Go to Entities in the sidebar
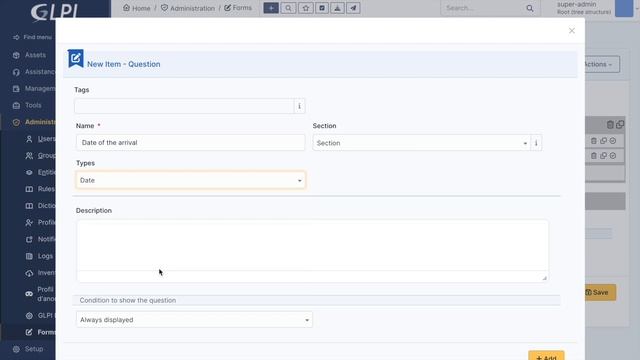640x360 pixels. click(x=40, y=172)
